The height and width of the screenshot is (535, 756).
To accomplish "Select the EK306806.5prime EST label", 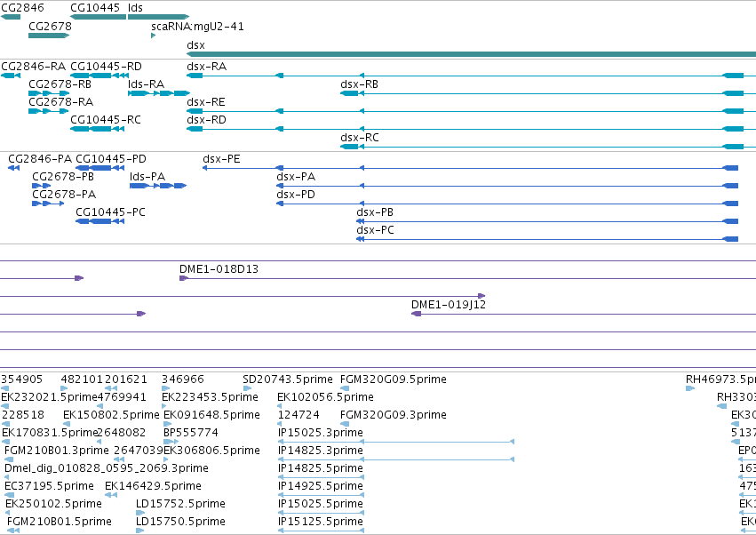I will (211, 451).
